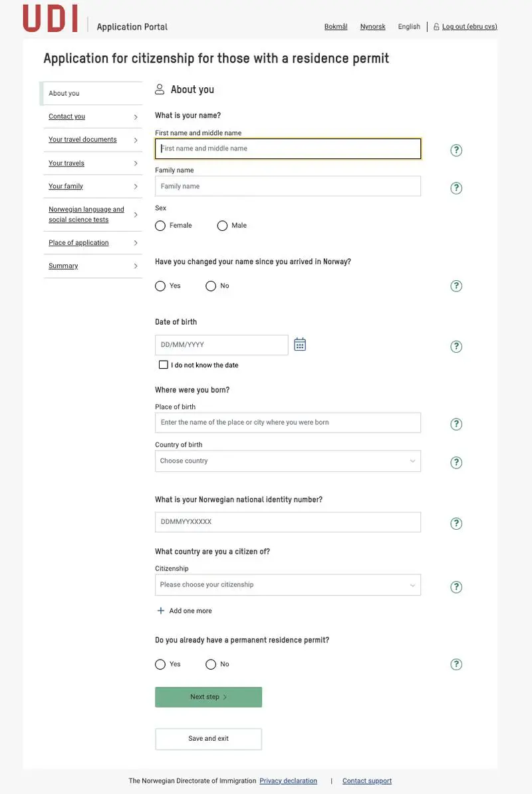This screenshot has height=794, width=532.
Task: Click the help icon beside date of birth
Action: (456, 345)
